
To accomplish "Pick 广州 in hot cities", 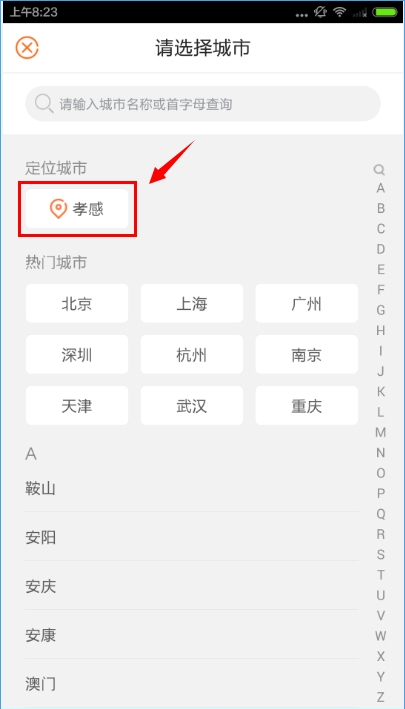I will point(306,303).
